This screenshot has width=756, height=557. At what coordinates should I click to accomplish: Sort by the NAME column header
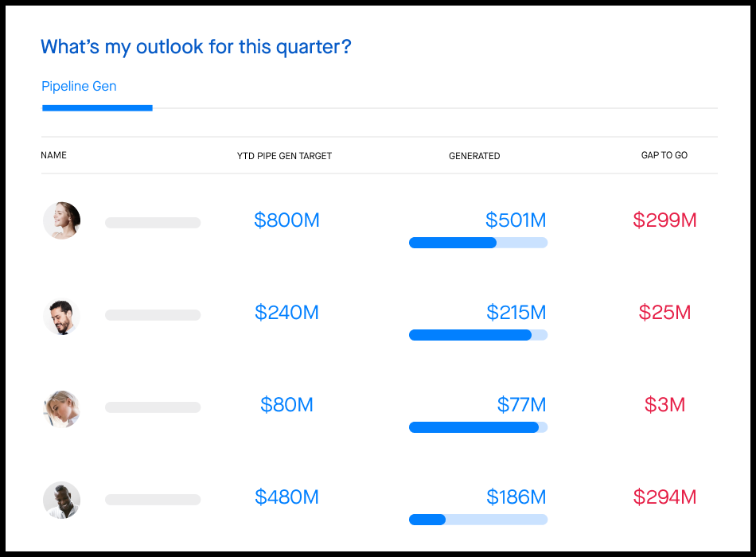[54, 155]
